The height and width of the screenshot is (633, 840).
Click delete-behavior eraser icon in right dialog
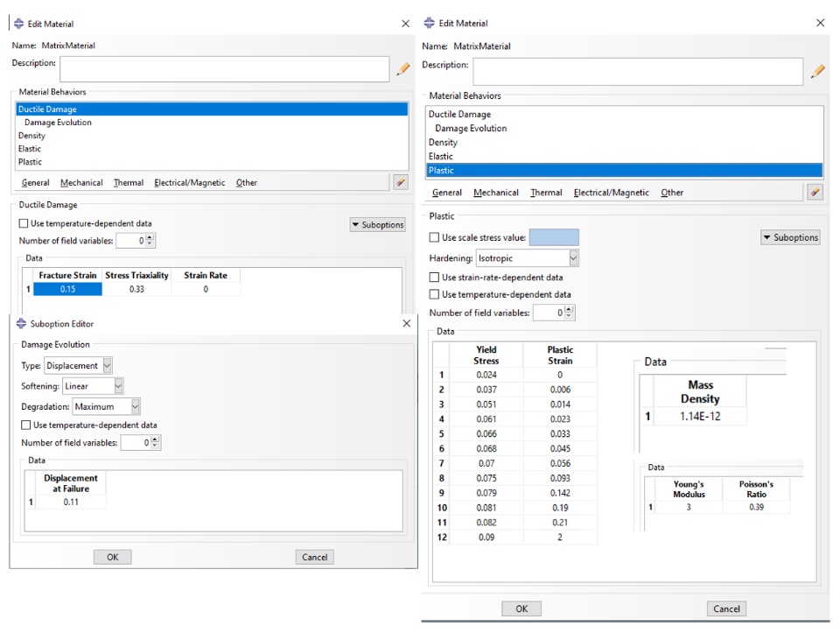click(815, 192)
